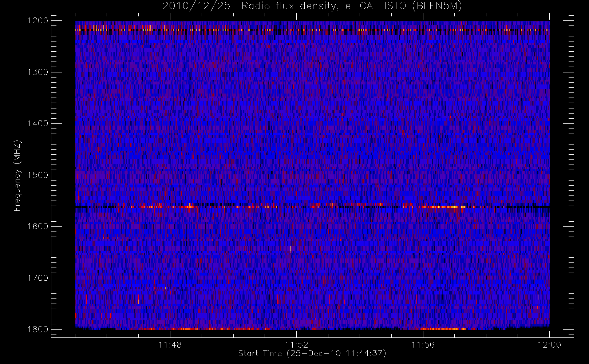Image resolution: width=589 pixels, height=364 pixels.
Task: Click the yellow interference line near 1220 MHz
Action: tap(312, 30)
